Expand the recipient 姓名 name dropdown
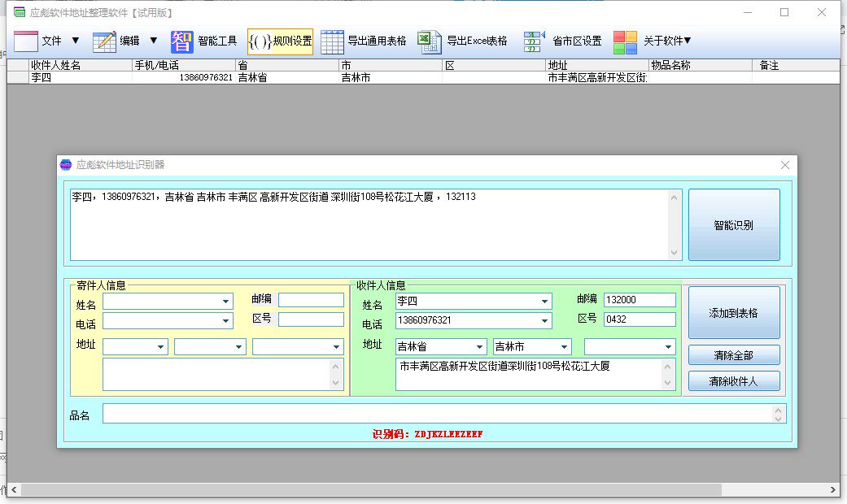847x504 pixels. [546, 301]
